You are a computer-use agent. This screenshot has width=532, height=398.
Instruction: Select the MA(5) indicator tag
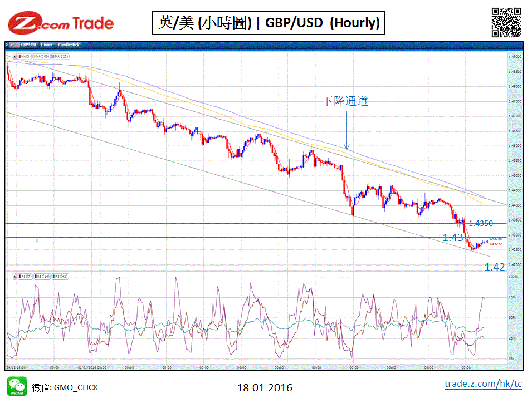point(25,57)
